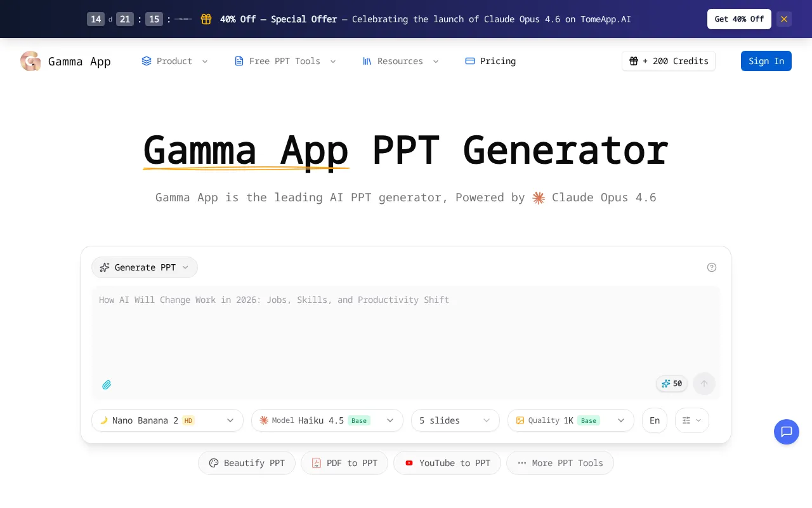Click the Resources chevron arrow
812x508 pixels.
(x=436, y=61)
